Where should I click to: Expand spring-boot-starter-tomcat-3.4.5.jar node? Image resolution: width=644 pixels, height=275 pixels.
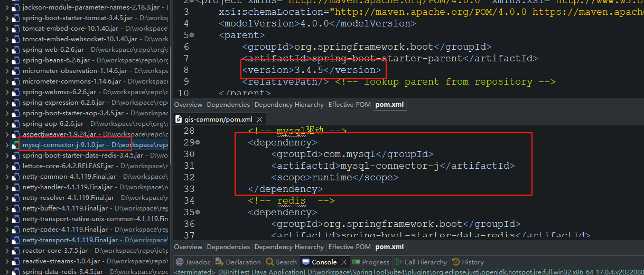(x=6, y=18)
